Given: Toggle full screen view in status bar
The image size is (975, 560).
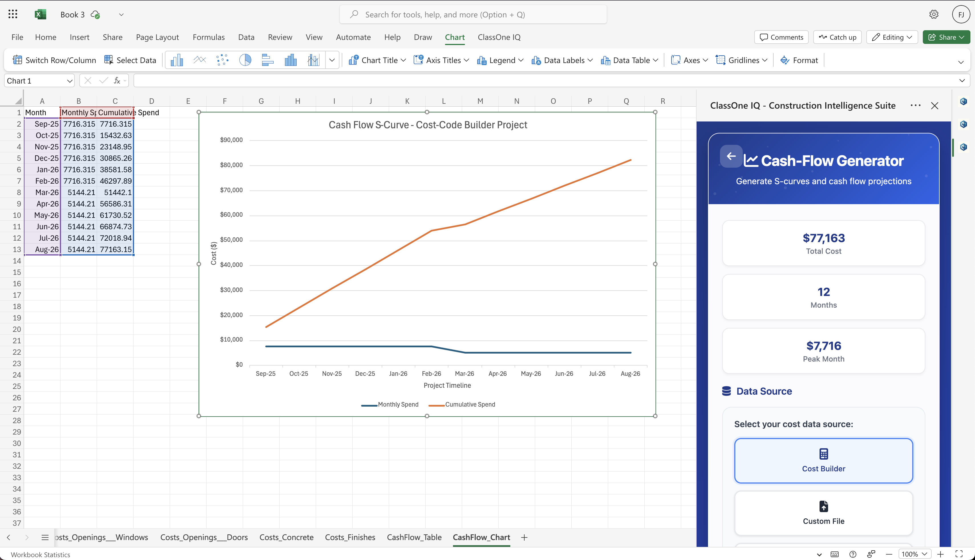Looking at the screenshot, I should (x=959, y=554).
